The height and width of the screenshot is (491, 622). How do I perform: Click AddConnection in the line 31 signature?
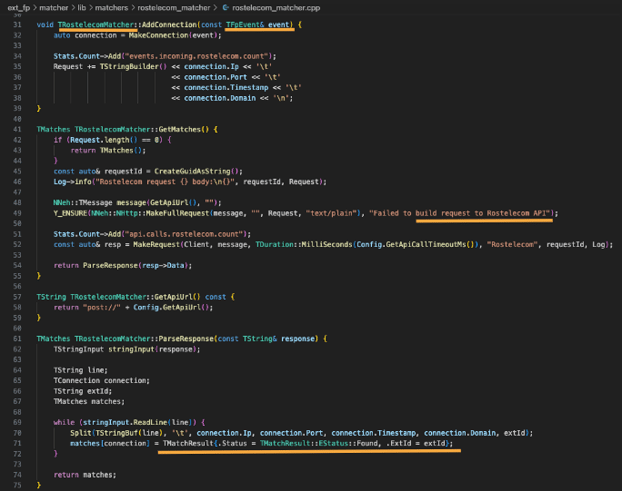click(x=169, y=25)
